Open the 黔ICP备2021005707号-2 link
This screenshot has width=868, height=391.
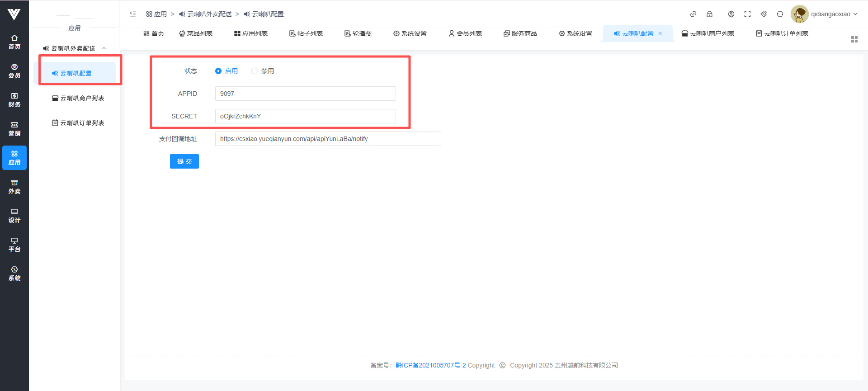[430, 365]
